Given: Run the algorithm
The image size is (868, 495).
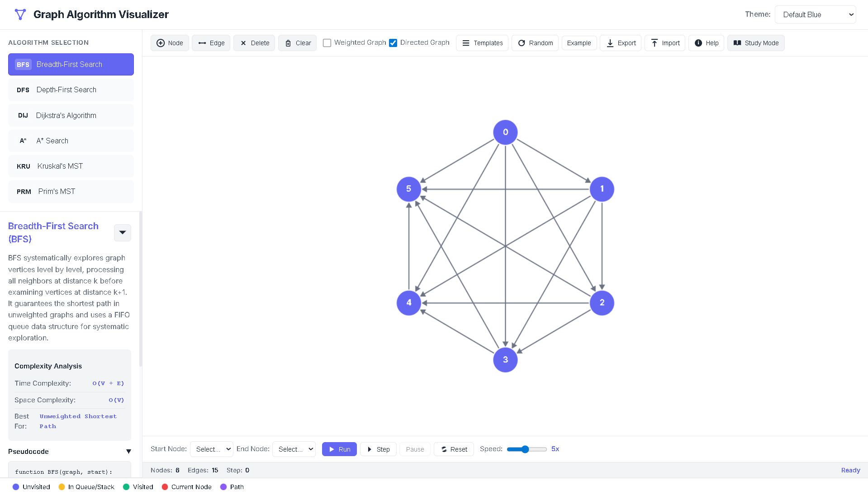Looking at the screenshot, I should point(339,449).
